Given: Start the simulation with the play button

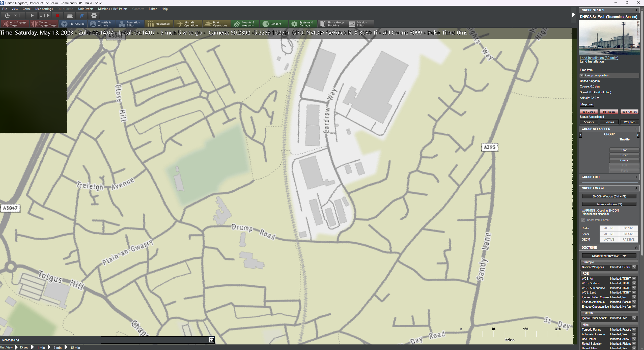Looking at the screenshot, I should (32, 16).
